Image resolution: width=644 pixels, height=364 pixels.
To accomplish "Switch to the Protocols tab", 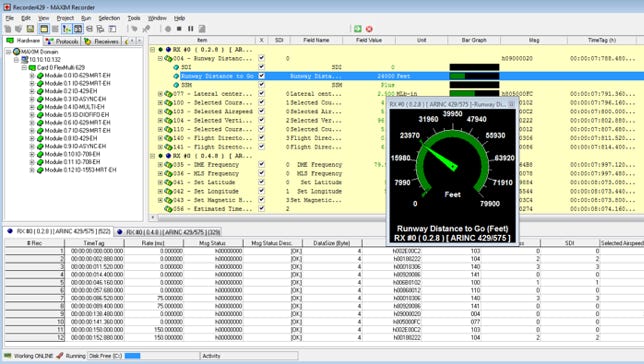I will (62, 41).
